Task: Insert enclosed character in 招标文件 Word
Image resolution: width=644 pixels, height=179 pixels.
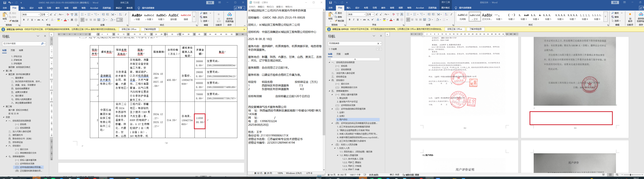Action: click(x=76, y=20)
